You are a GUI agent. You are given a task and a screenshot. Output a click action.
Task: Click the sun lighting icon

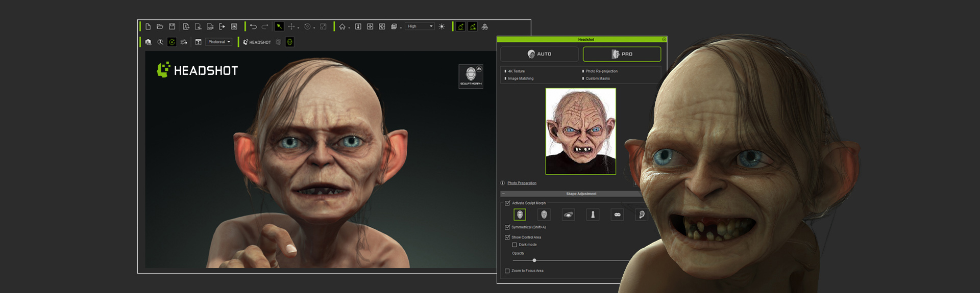(442, 26)
